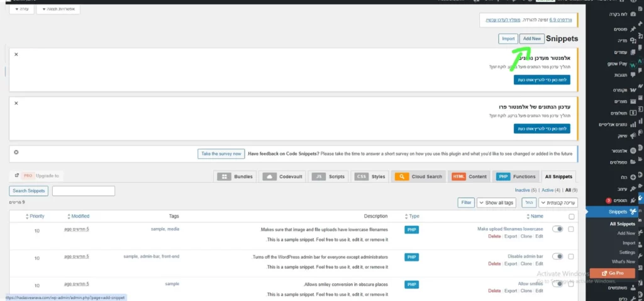The height and width of the screenshot is (301, 644).
Task: Open the Snippets scissors icon in sidebar
Action: click(633, 212)
